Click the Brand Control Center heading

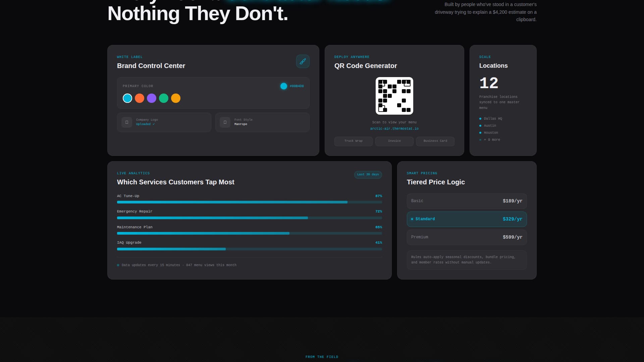pyautogui.click(x=151, y=66)
